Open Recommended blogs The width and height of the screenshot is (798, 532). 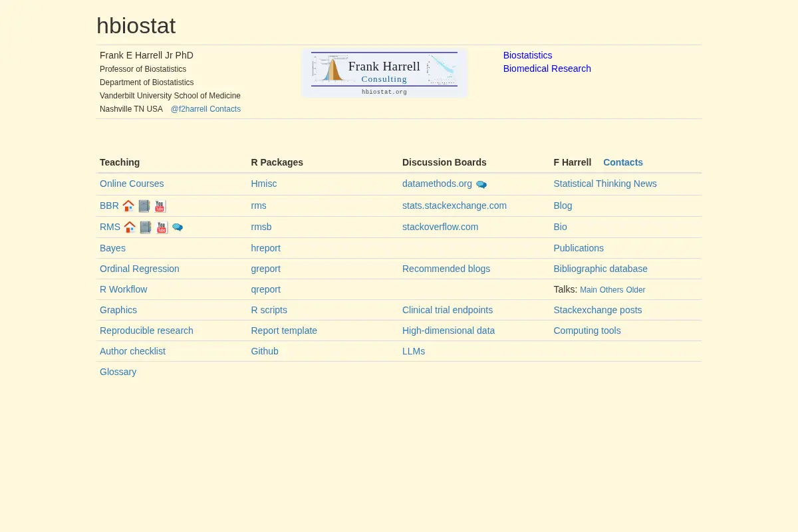(446, 269)
